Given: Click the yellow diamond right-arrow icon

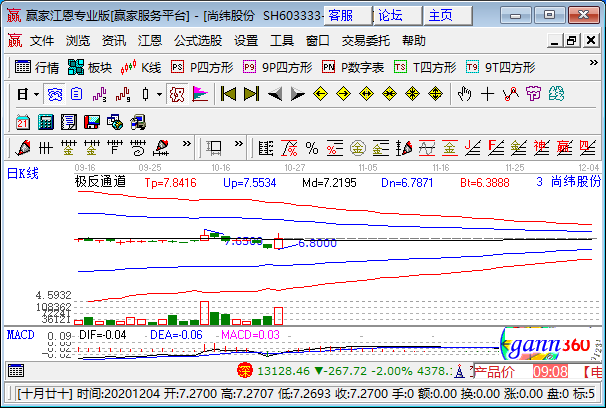Looking at the screenshot, I should point(343,94).
